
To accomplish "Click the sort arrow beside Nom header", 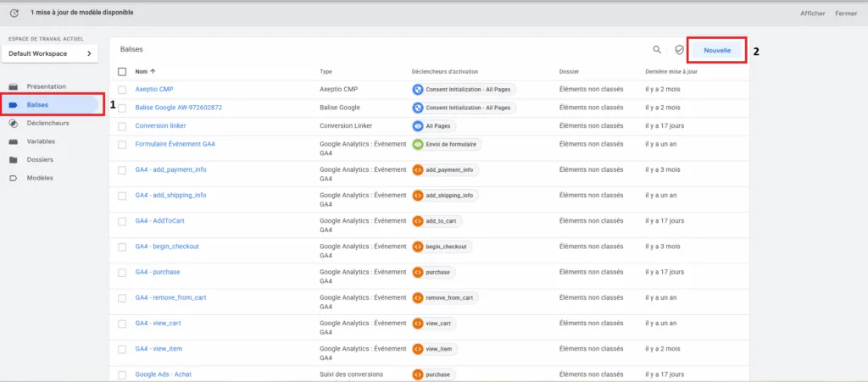I will coord(153,71).
